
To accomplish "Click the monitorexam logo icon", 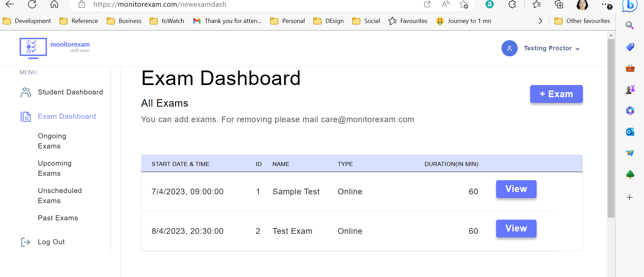I will pyautogui.click(x=33, y=48).
